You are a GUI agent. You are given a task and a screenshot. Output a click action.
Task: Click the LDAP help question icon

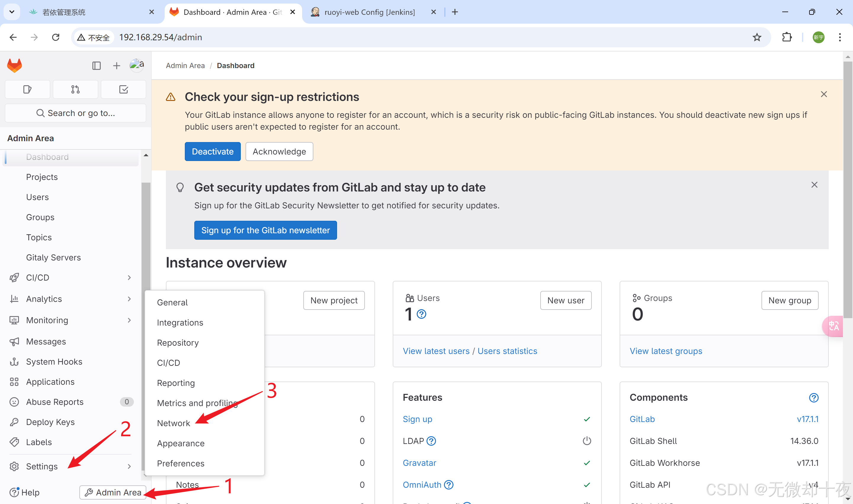(431, 441)
